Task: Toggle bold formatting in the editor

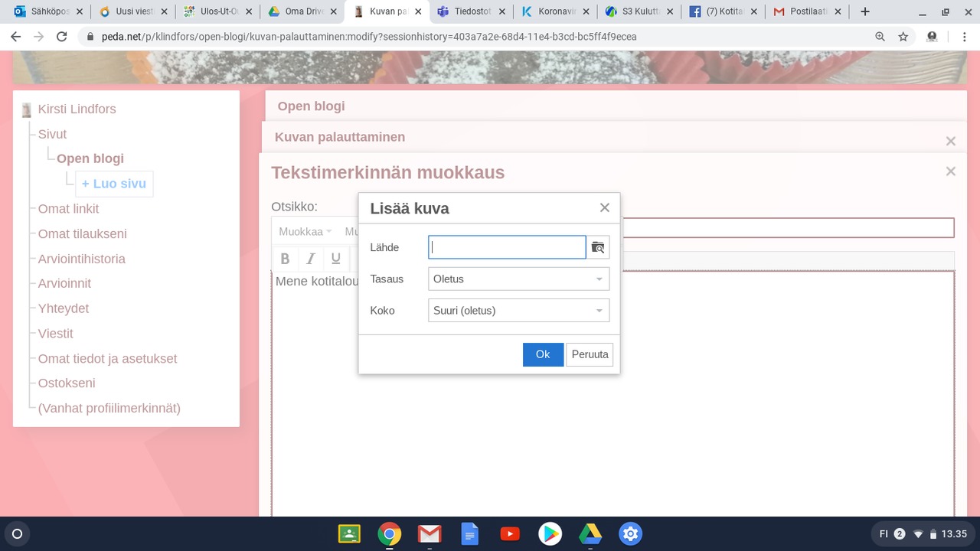Action: click(x=285, y=258)
